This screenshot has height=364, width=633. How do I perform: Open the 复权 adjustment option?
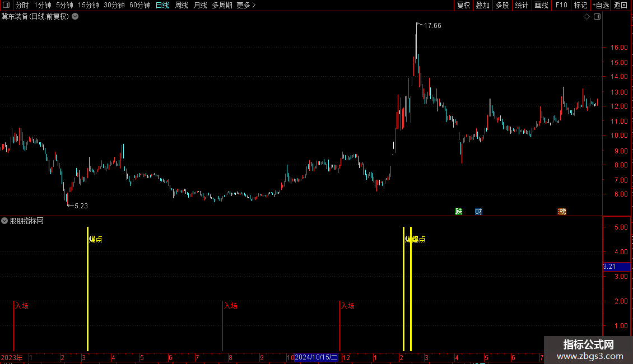point(463,5)
